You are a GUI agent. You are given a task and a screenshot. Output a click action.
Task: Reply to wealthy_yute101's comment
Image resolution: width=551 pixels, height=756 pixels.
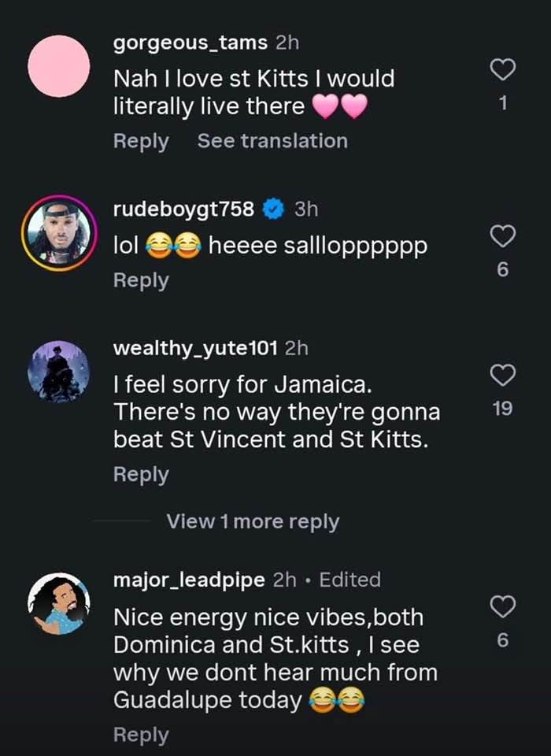click(141, 474)
